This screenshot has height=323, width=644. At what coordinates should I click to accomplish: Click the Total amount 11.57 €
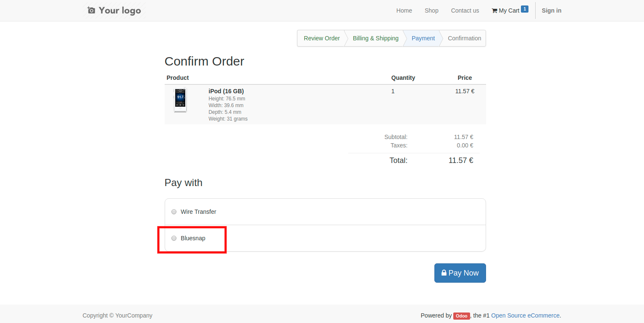(461, 160)
